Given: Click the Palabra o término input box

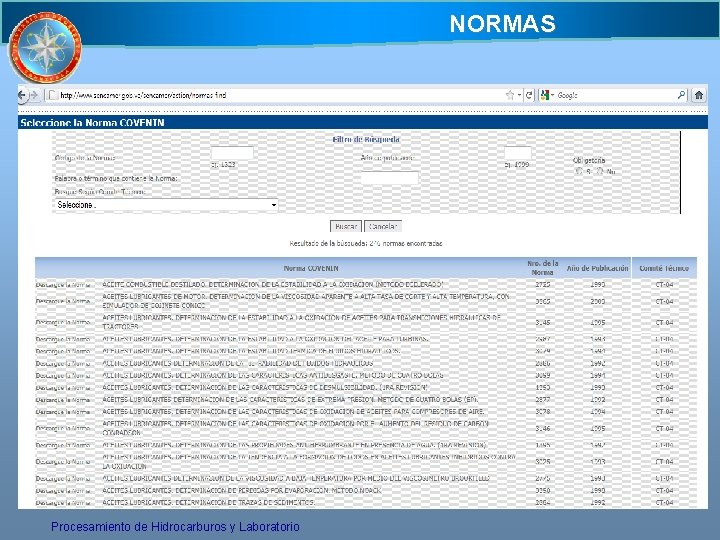Looking at the screenshot, I should click(x=389, y=178).
